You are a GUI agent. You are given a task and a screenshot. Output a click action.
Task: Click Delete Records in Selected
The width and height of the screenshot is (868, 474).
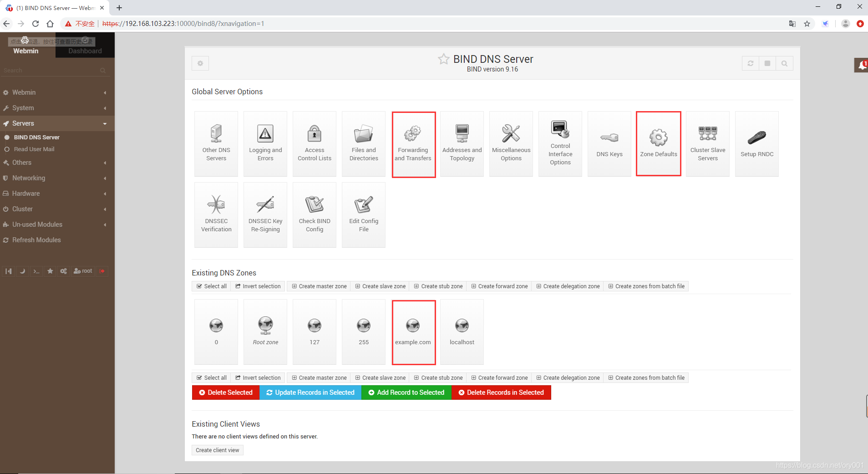[501, 392]
